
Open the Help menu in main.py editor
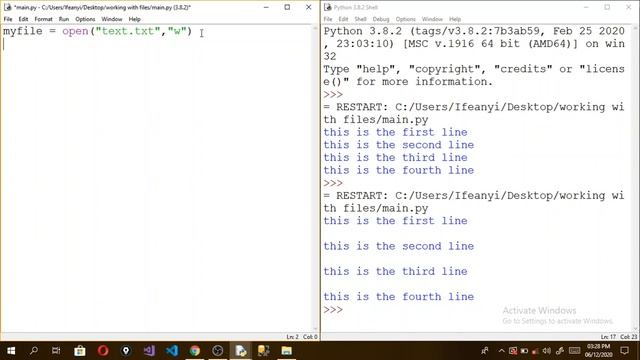coord(134,19)
